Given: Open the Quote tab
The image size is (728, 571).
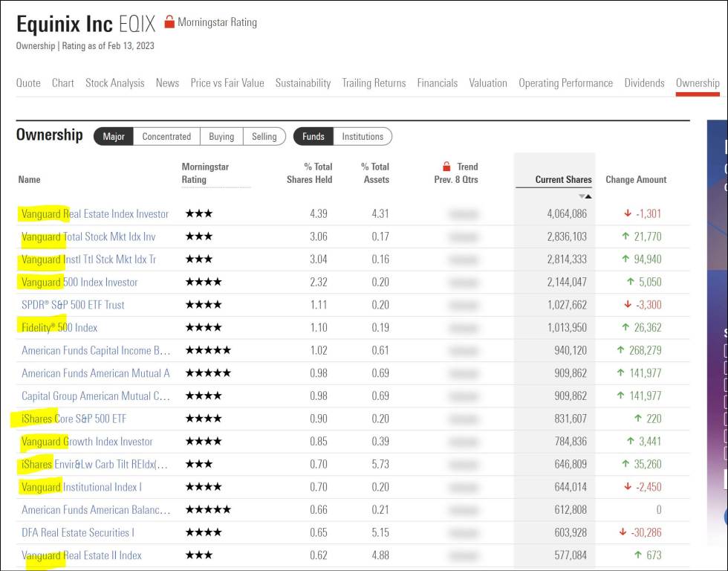Looking at the screenshot, I should tap(28, 83).
